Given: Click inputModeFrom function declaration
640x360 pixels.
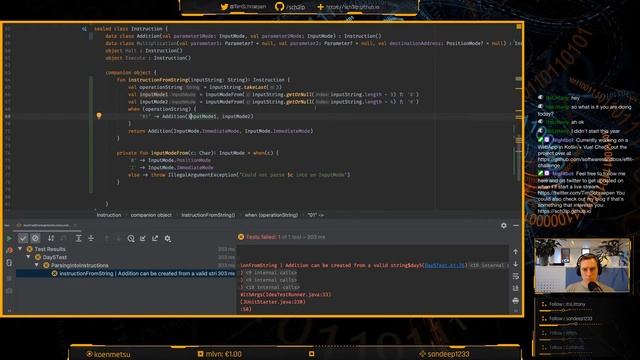Looking at the screenshot, I should 170,153.
